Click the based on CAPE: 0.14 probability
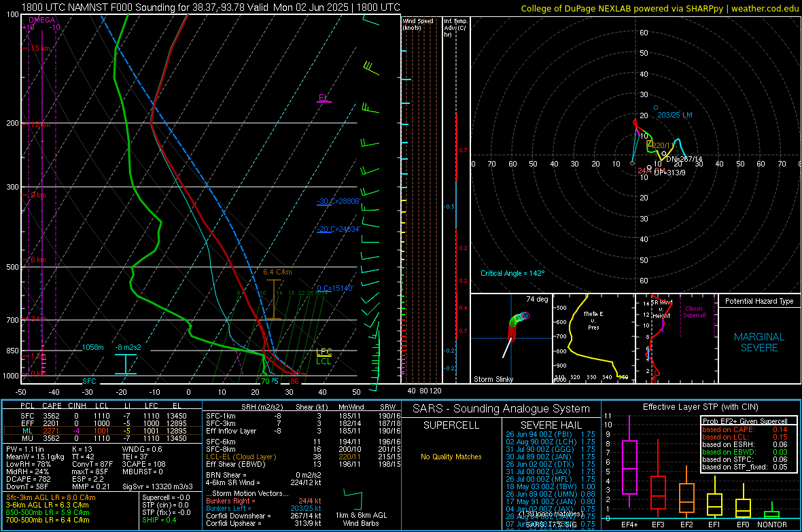 tap(744, 429)
